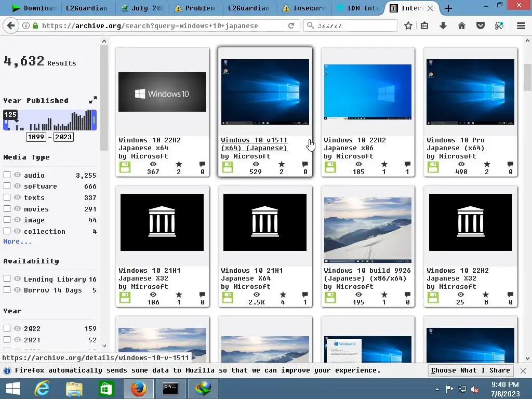Viewport: 532px width, 399px height.
Task: Check the software media type checkbox
Action: (x=7, y=186)
